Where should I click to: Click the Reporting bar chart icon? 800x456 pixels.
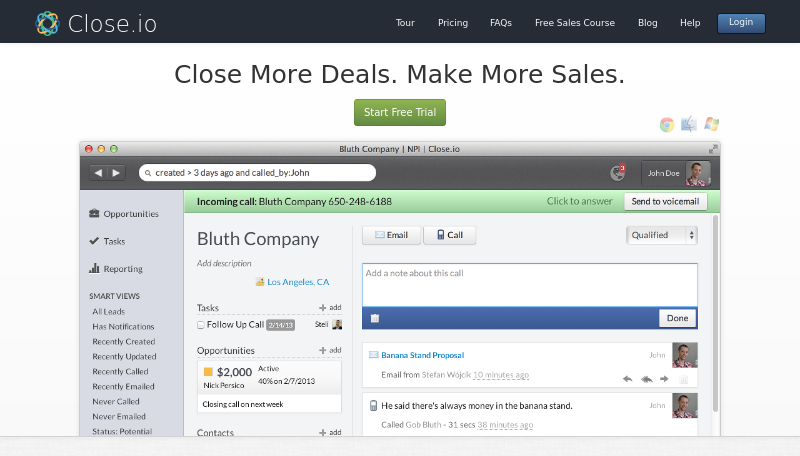94,268
